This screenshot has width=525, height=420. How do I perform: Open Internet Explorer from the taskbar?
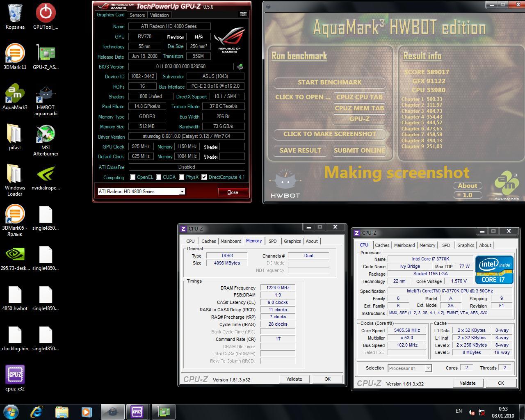tap(37, 411)
